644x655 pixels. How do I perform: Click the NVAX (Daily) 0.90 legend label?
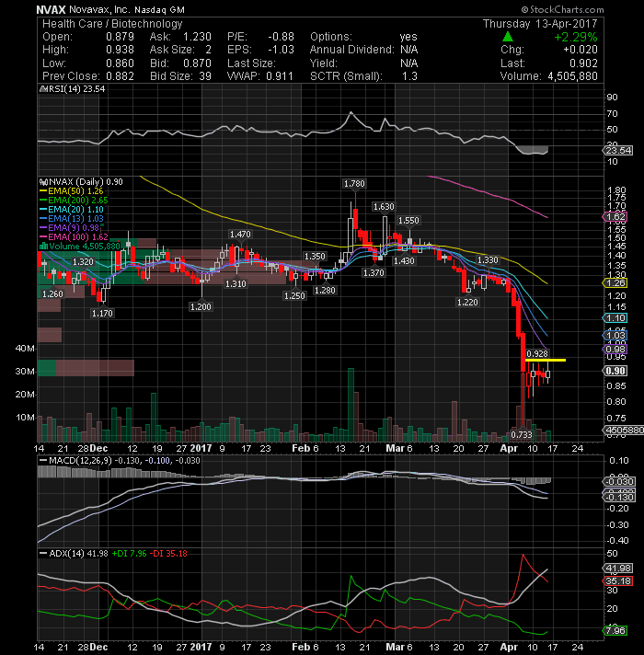click(x=81, y=182)
